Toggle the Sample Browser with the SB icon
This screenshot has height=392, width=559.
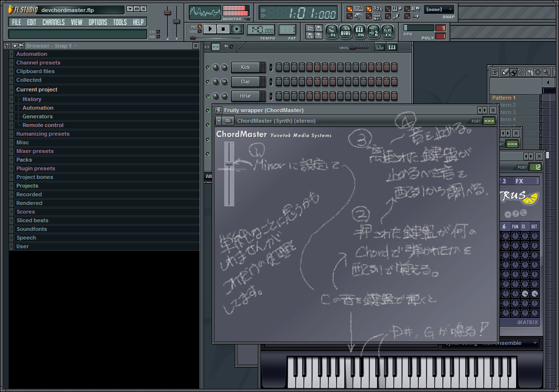tap(373, 31)
